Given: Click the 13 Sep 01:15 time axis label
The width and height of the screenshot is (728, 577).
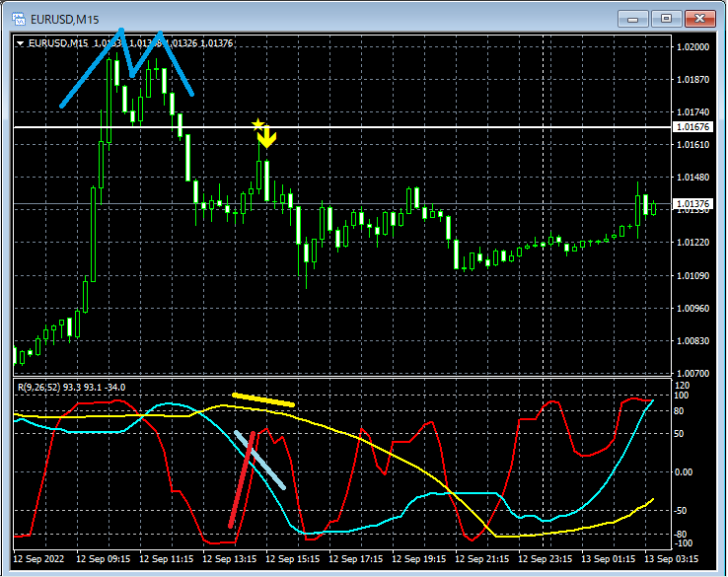Looking at the screenshot, I should [609, 559].
